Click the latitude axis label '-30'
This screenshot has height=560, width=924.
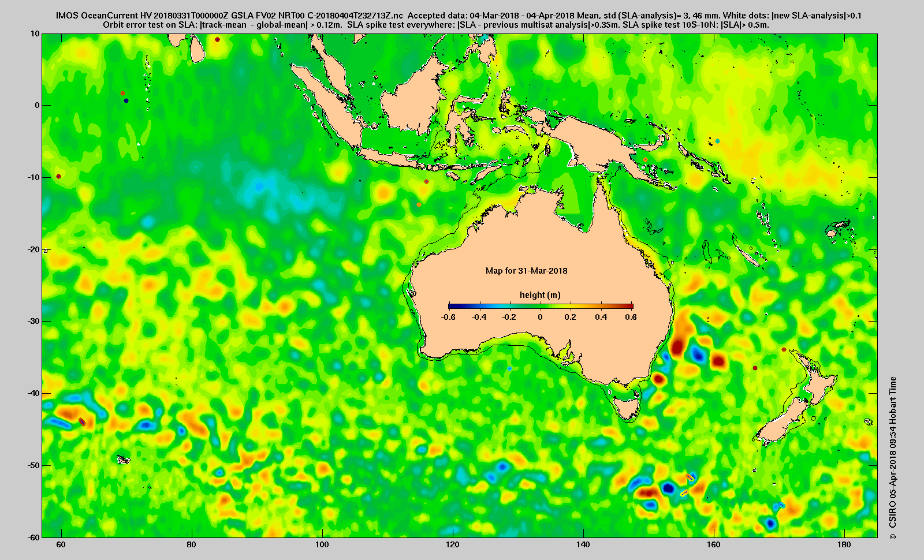[x=33, y=321]
